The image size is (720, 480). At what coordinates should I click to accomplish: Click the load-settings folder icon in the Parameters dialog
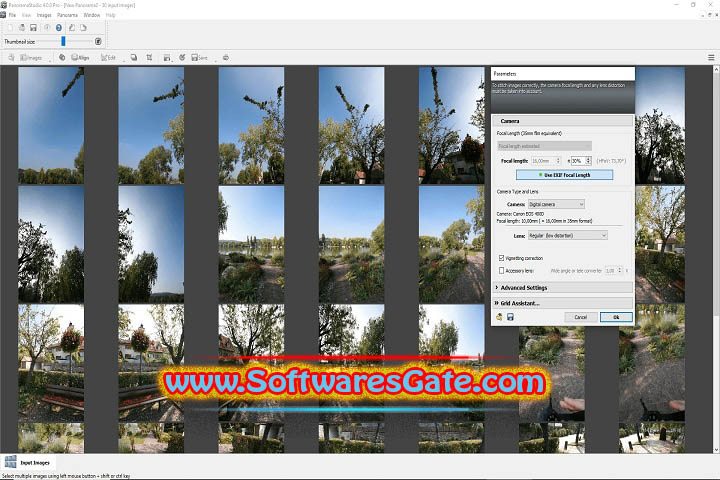pyautogui.click(x=499, y=317)
